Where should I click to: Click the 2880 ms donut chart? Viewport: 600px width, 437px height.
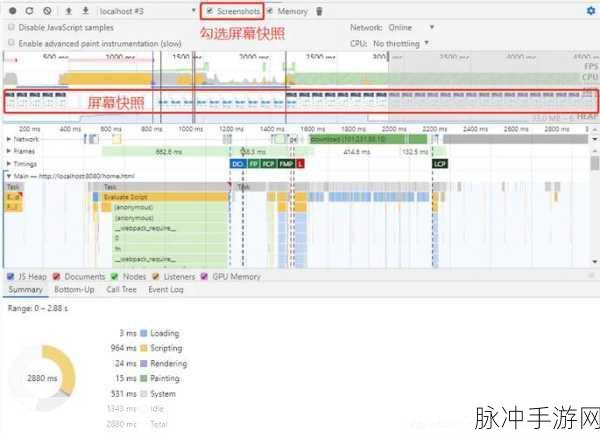point(42,378)
